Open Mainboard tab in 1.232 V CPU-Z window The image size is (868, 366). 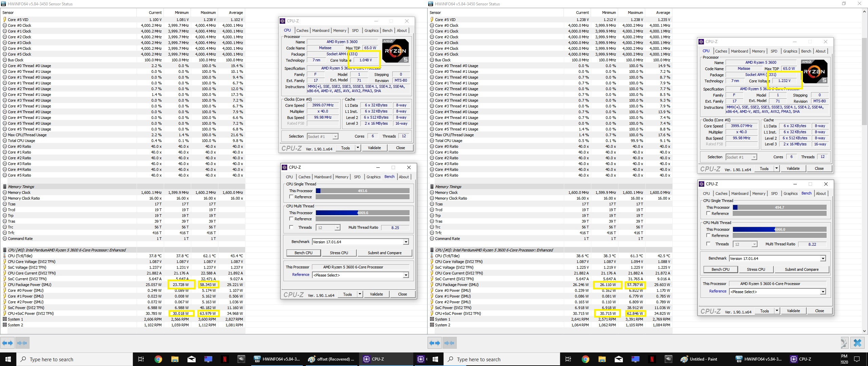click(739, 51)
